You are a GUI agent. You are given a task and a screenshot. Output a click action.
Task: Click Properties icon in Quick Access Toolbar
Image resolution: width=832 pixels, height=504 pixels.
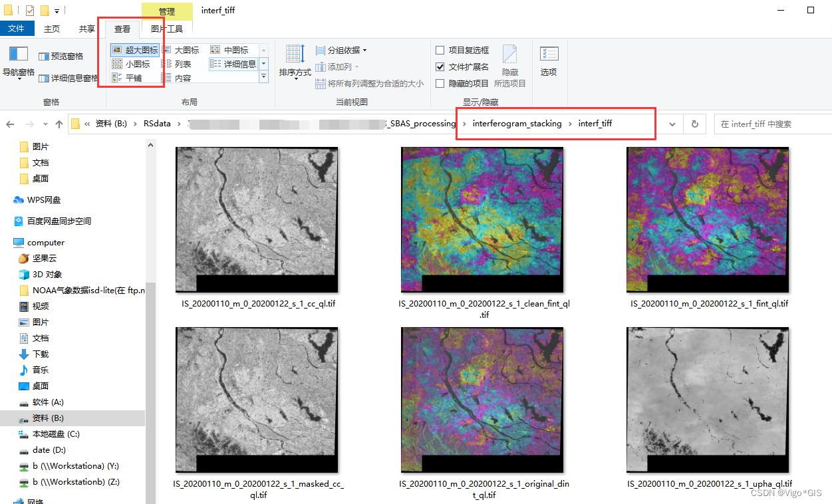[x=30, y=11]
